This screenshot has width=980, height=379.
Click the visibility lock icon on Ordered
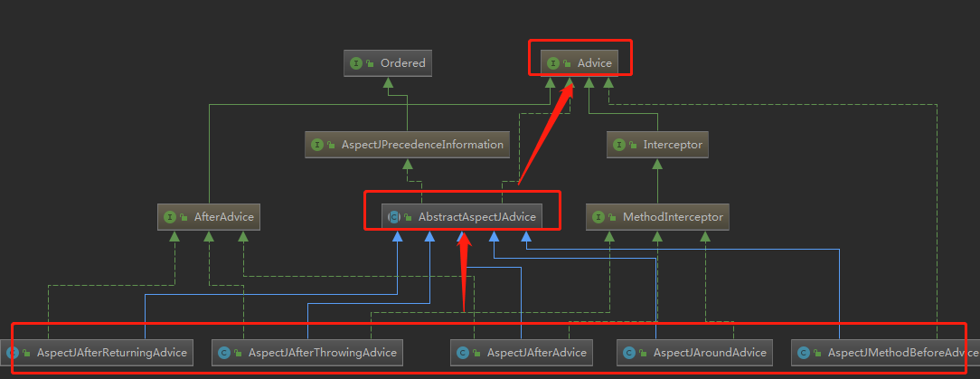click(x=370, y=64)
